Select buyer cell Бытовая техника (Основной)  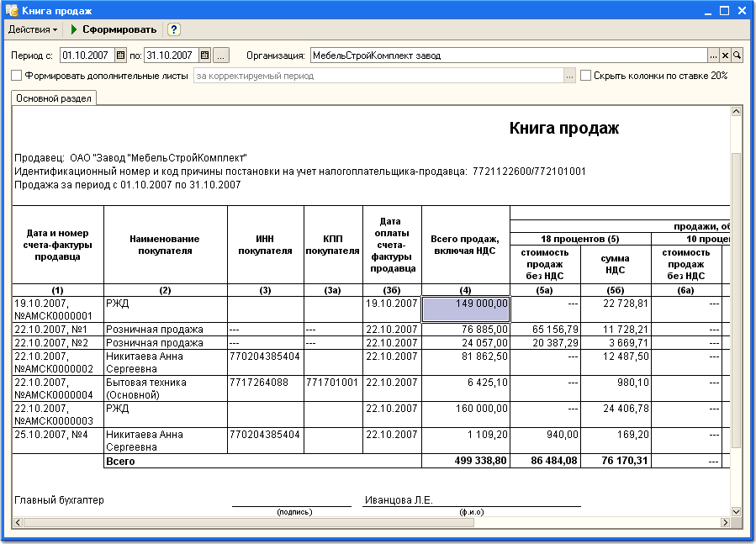[166, 388]
